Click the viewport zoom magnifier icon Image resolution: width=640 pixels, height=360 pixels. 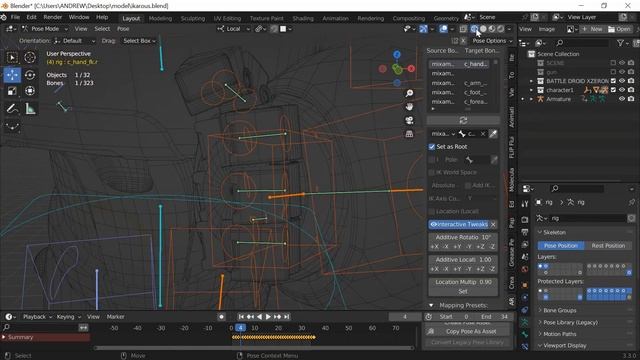coord(409,93)
